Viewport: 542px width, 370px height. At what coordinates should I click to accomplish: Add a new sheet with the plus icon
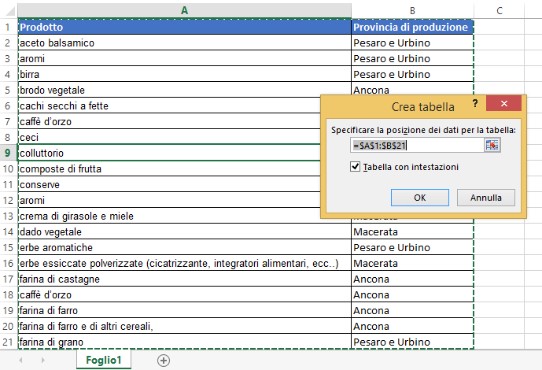point(163,361)
